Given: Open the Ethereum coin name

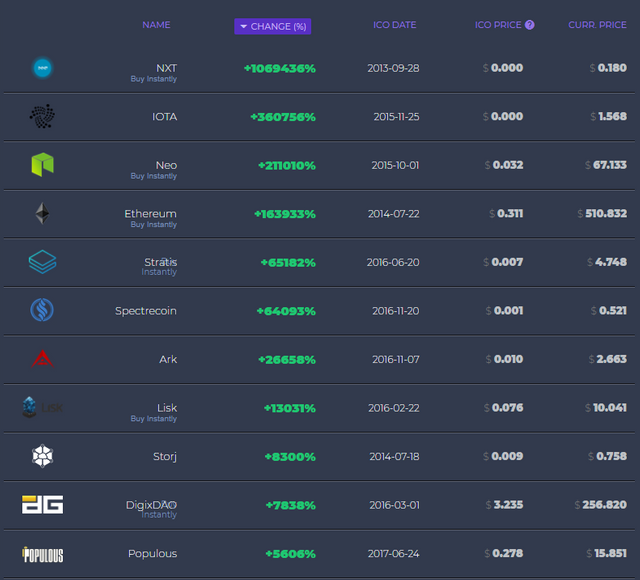Looking at the screenshot, I should pyautogui.click(x=151, y=213).
